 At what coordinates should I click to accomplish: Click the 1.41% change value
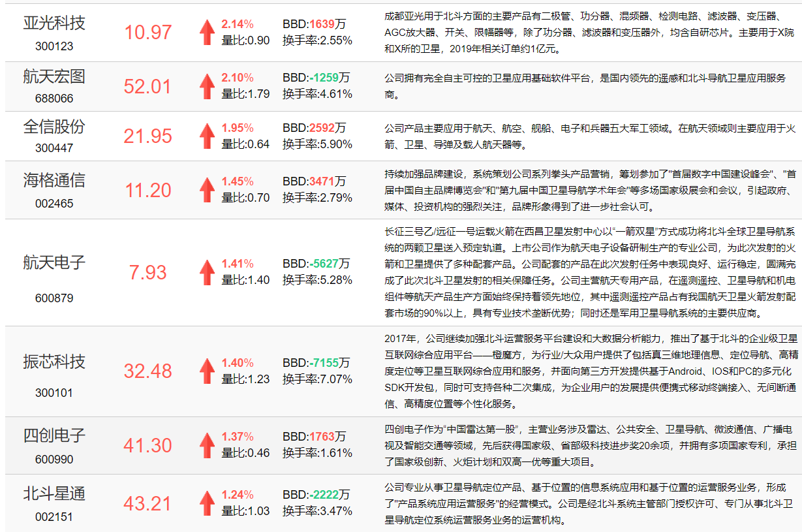tap(238, 264)
